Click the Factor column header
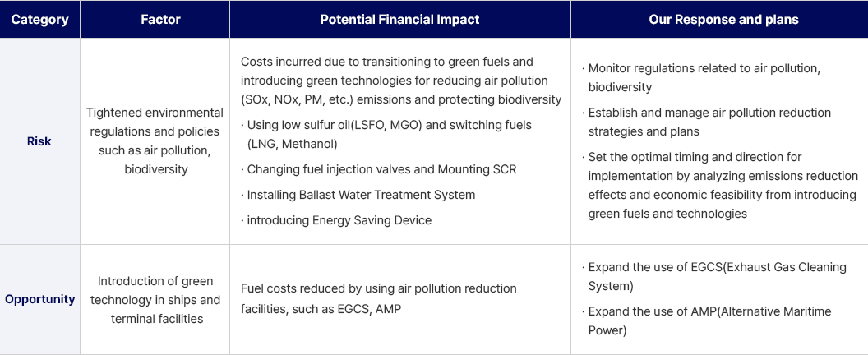This screenshot has height=355, width=868. click(155, 20)
